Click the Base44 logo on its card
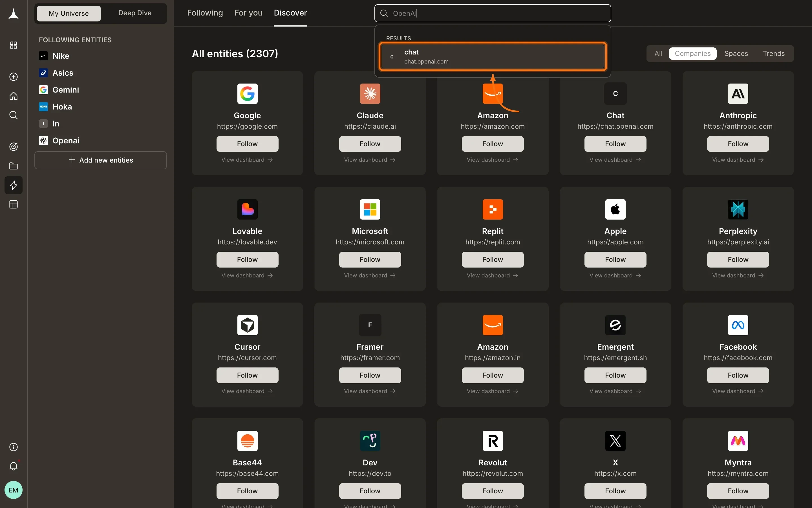 tap(247, 441)
